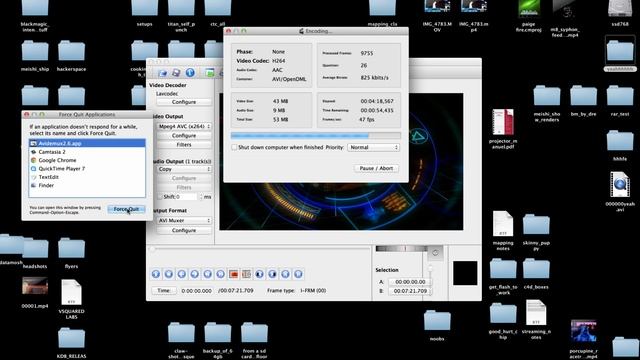Select the mapping notes document icon

pyautogui.click(x=503, y=224)
